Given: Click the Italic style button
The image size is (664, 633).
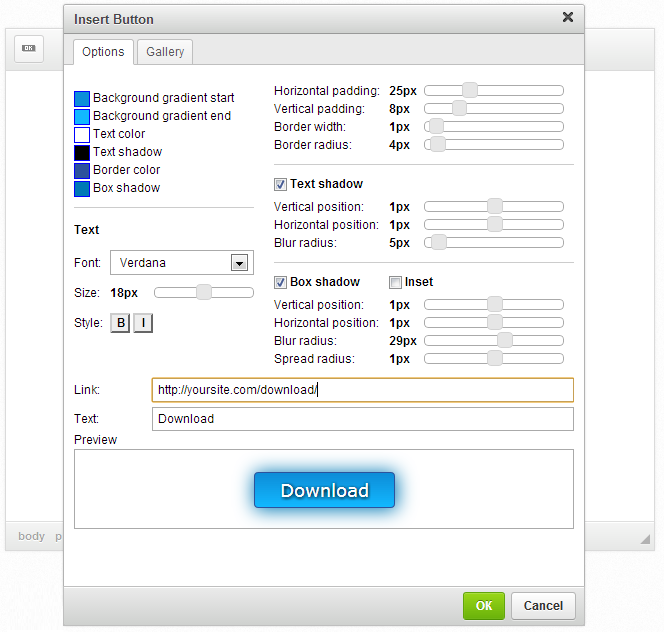Looking at the screenshot, I should [143, 323].
